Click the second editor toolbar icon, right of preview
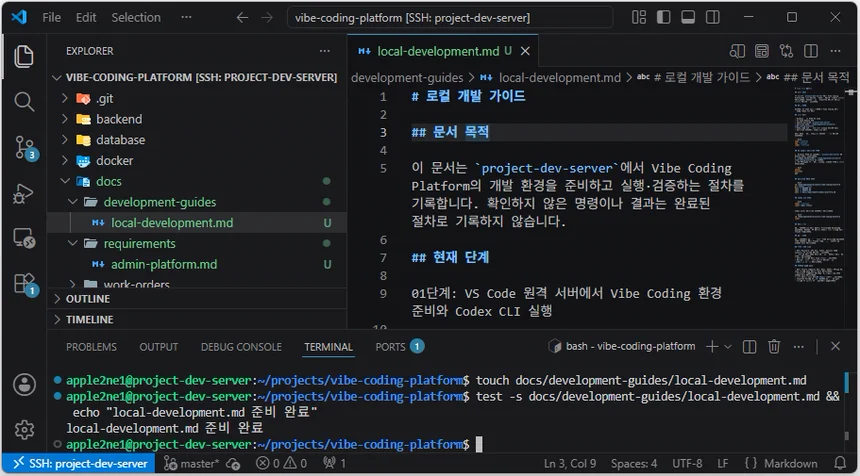 [762, 51]
